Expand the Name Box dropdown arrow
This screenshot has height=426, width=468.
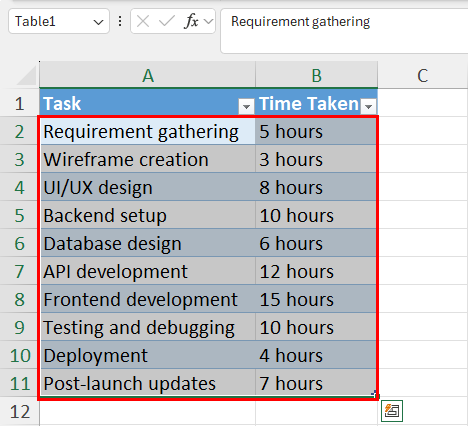(x=98, y=22)
